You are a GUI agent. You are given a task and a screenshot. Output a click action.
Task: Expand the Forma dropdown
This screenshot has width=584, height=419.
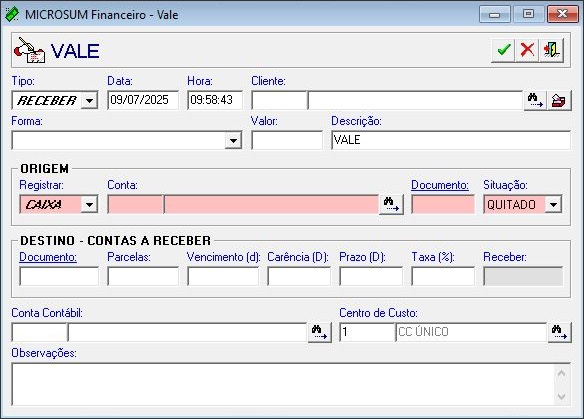point(233,140)
